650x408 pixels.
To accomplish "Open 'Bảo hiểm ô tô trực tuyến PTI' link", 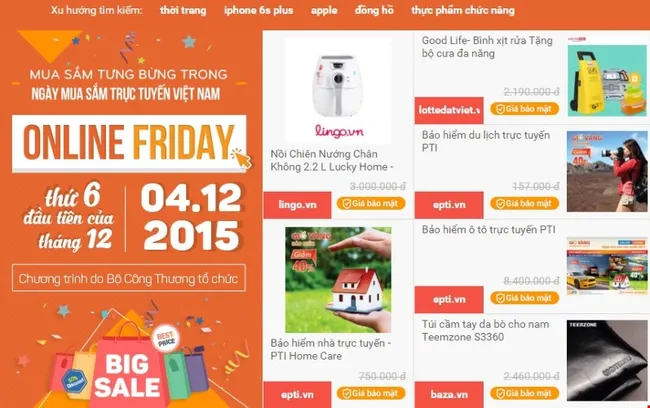I will pos(488,230).
